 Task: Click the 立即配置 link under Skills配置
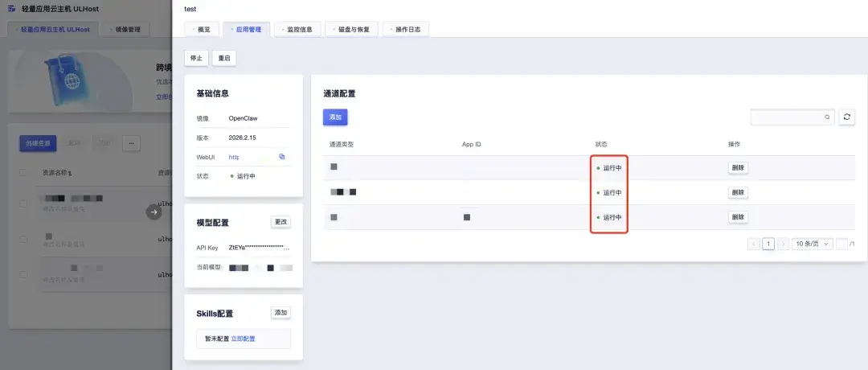(243, 339)
